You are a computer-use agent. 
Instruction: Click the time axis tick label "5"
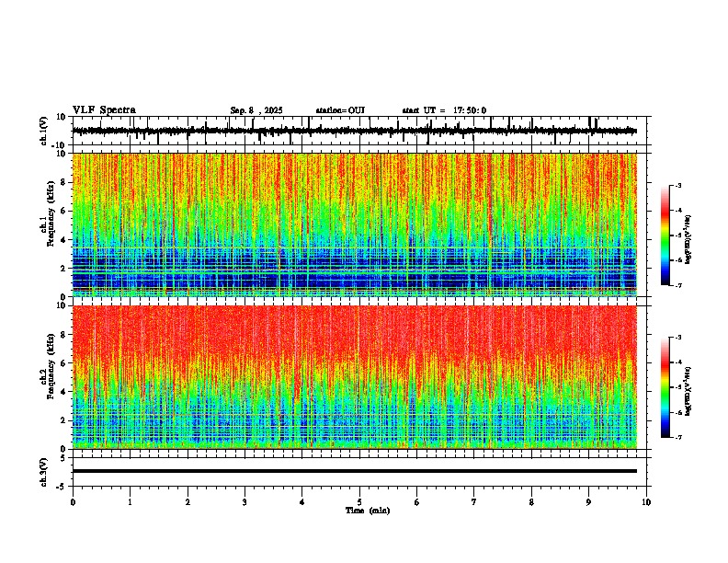(x=359, y=502)
